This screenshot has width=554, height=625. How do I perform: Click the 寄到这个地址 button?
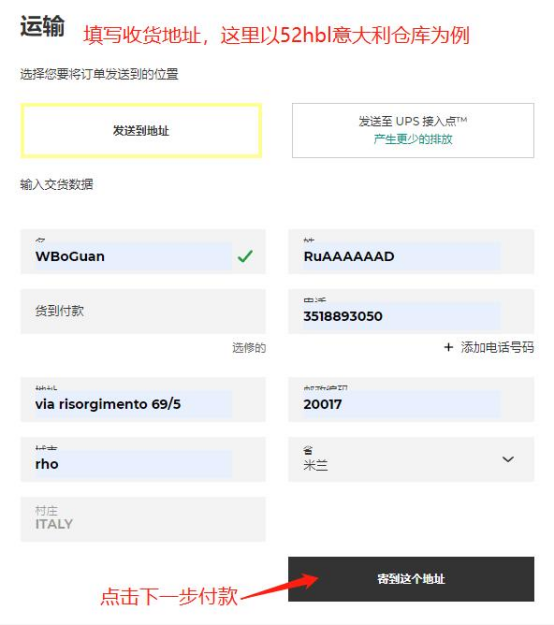click(x=411, y=579)
